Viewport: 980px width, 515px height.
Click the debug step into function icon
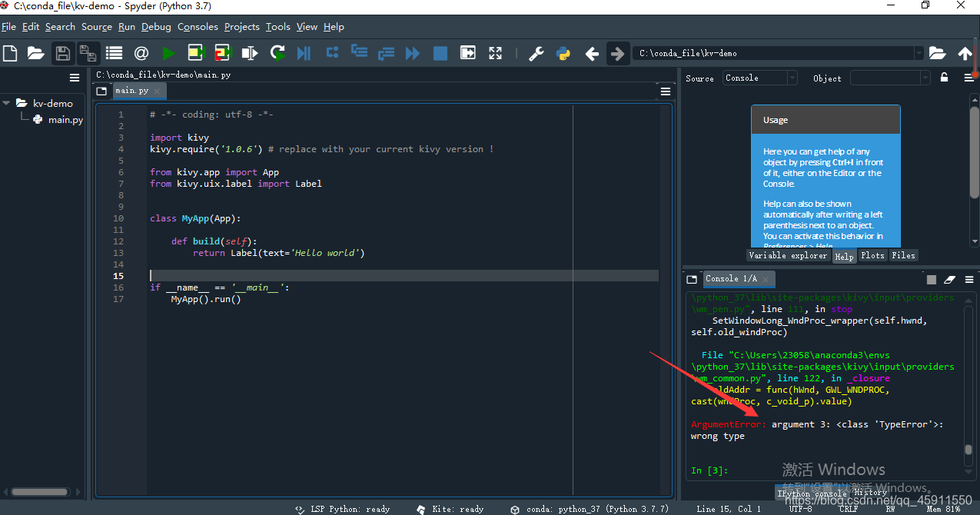359,53
